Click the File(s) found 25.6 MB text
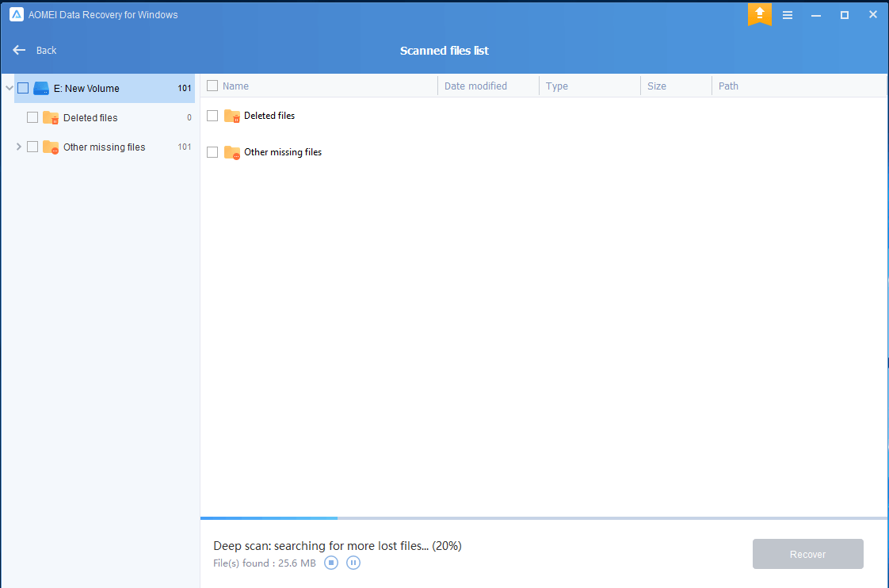 pyautogui.click(x=265, y=563)
